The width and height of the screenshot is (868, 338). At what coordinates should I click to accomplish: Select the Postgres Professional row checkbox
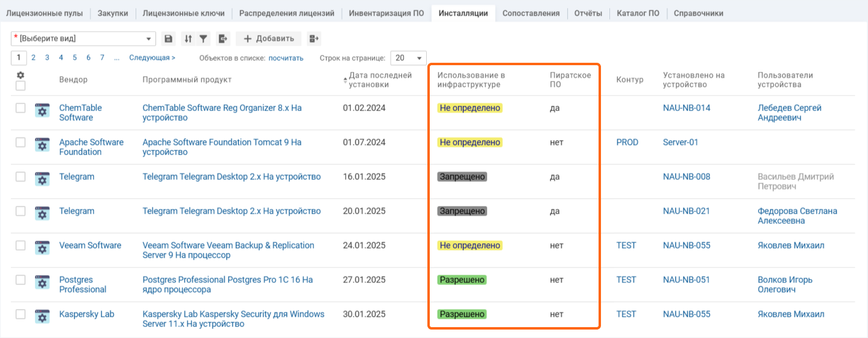(20, 280)
